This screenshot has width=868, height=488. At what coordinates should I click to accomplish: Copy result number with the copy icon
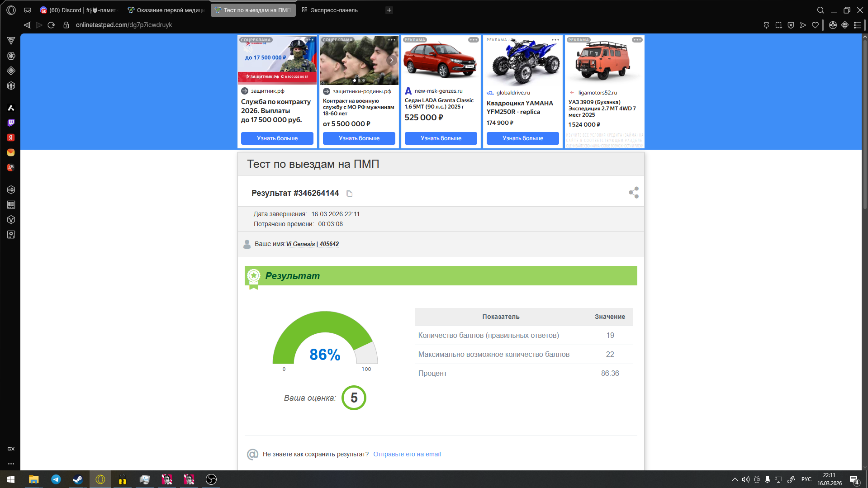coord(349,194)
